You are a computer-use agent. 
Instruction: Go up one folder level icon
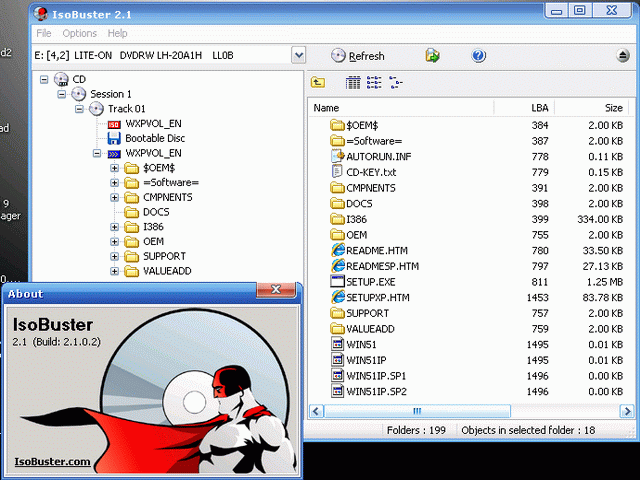318,82
